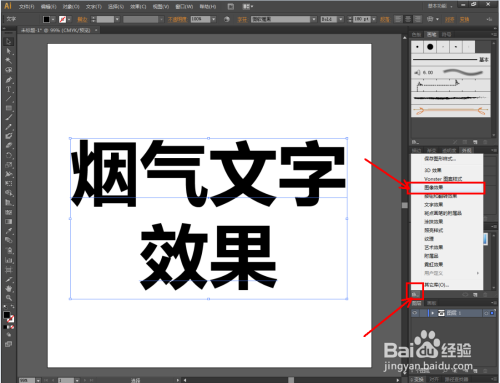Image resolution: width=500 pixels, height=383 pixels.
Task: Select the Shape Builder tool
Action: point(9,193)
